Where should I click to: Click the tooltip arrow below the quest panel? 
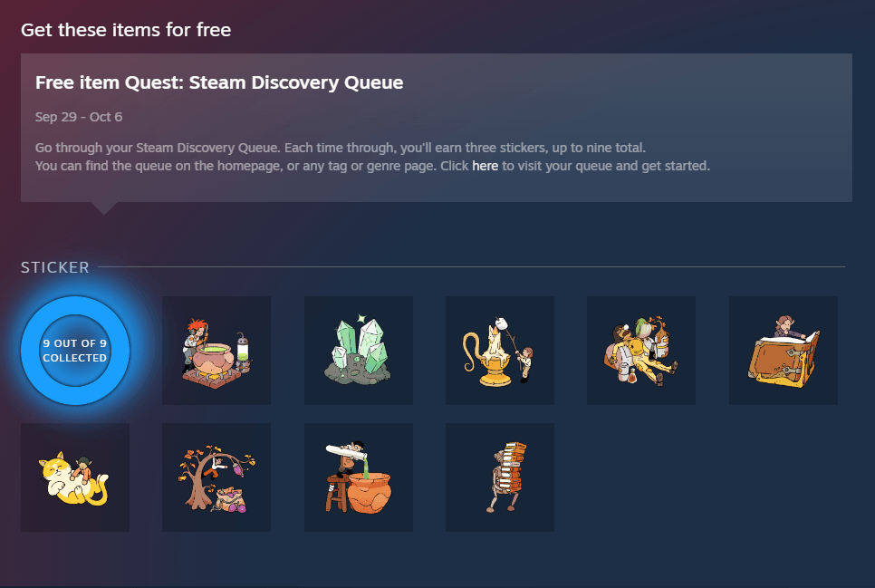(x=104, y=207)
